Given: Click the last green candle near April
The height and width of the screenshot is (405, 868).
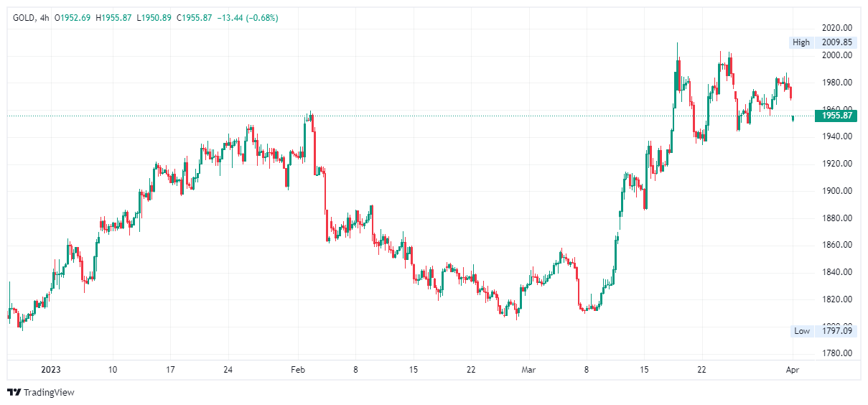Looking at the screenshot, I should (793, 118).
